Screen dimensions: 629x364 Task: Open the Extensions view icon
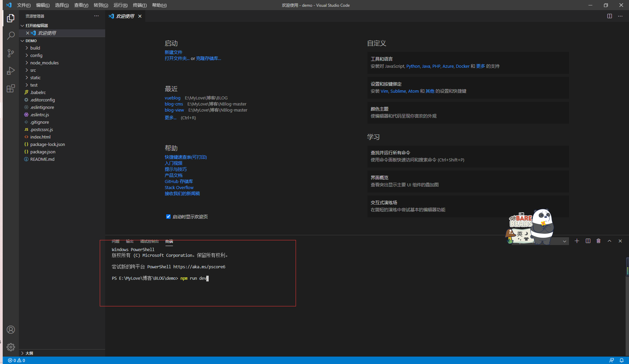[11, 88]
